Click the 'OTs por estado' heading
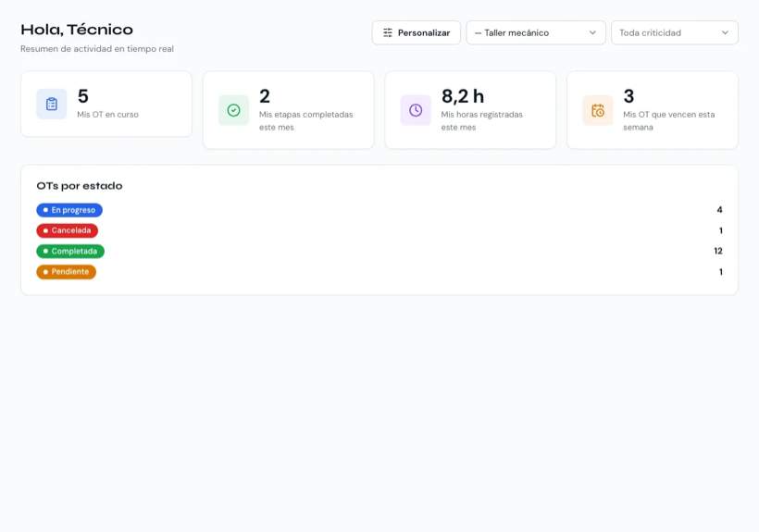The height and width of the screenshot is (532, 759). [x=80, y=186]
